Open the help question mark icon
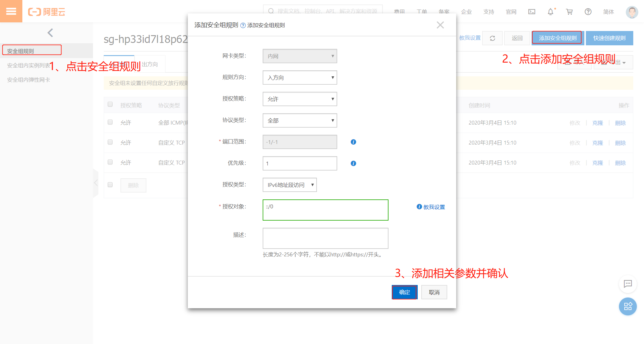Image resolution: width=644 pixels, height=344 pixels. pos(588,12)
